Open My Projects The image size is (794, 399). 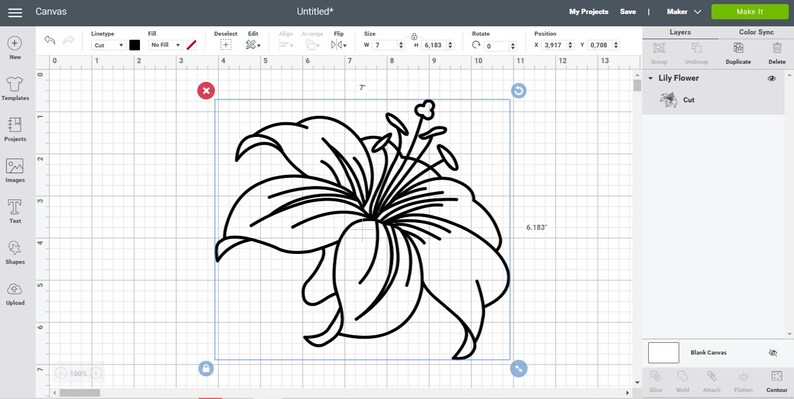pyautogui.click(x=588, y=12)
